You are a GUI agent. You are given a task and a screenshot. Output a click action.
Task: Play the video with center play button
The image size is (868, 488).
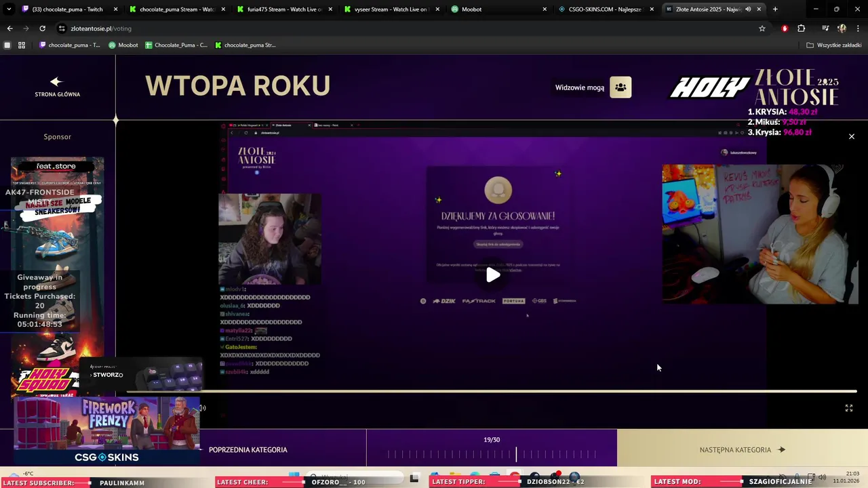(493, 274)
